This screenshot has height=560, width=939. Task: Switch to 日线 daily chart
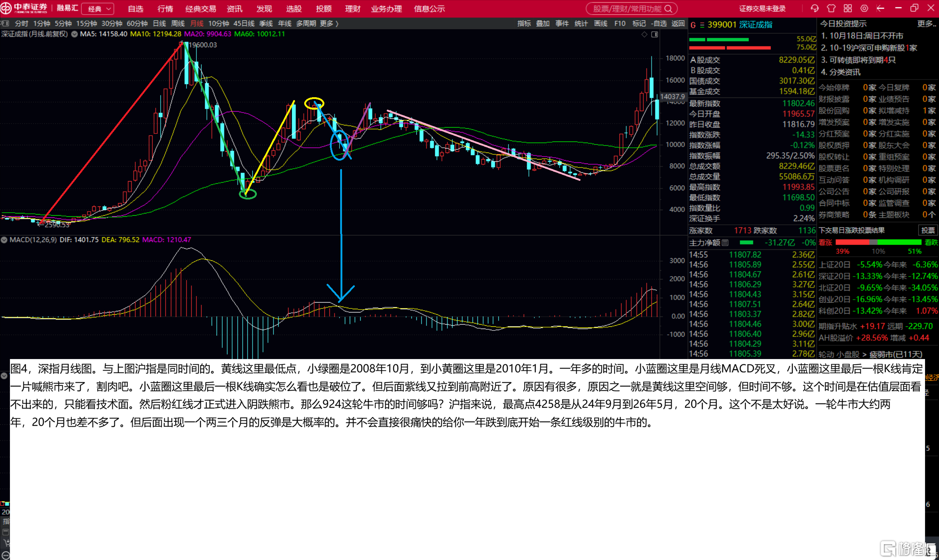(159, 23)
